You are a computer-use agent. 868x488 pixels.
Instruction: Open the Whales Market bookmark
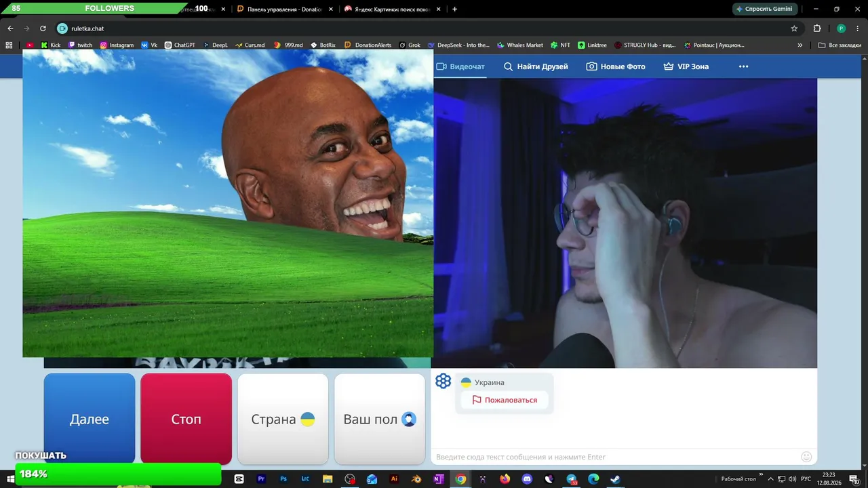pos(520,45)
